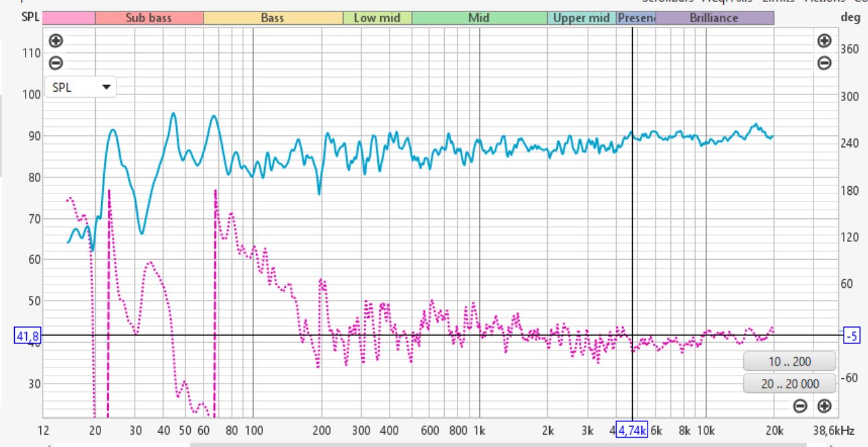Click the Upper mid band label
Screen dimensions: 868x447
(582, 18)
